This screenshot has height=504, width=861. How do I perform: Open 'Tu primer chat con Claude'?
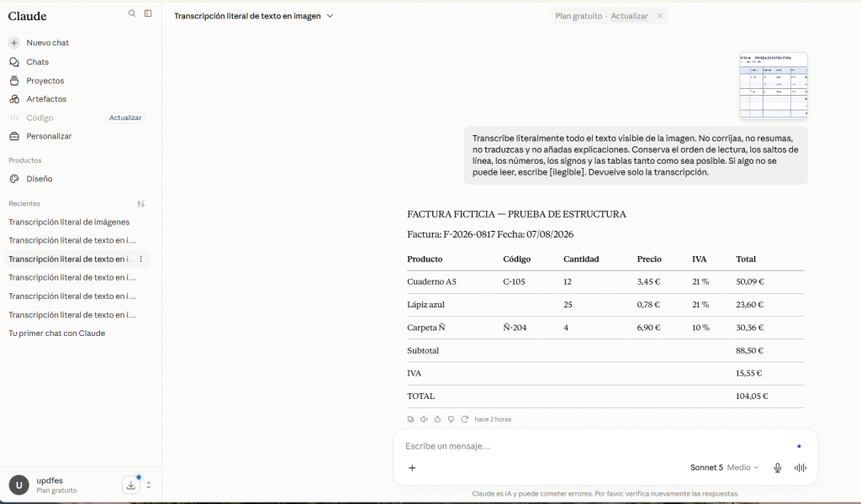57,333
